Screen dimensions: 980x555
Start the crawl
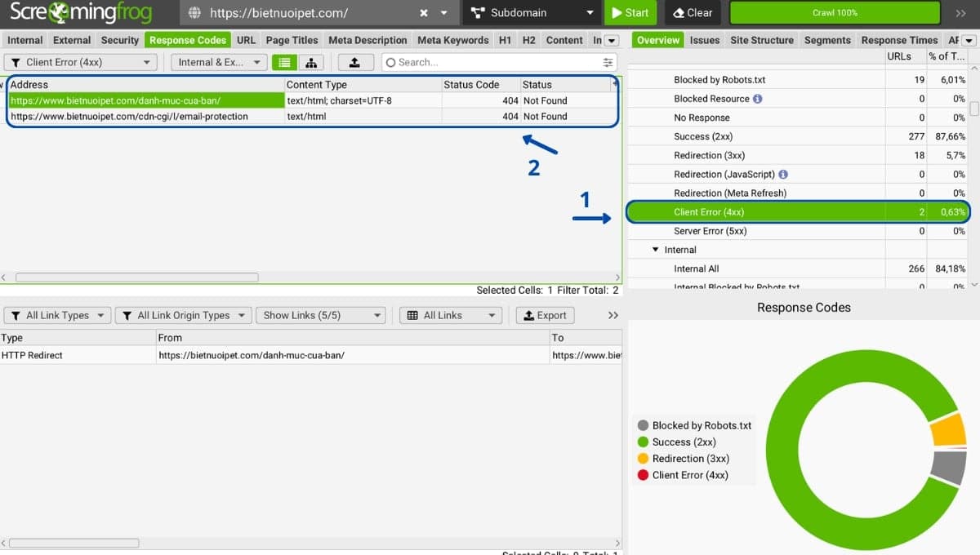[x=630, y=13]
